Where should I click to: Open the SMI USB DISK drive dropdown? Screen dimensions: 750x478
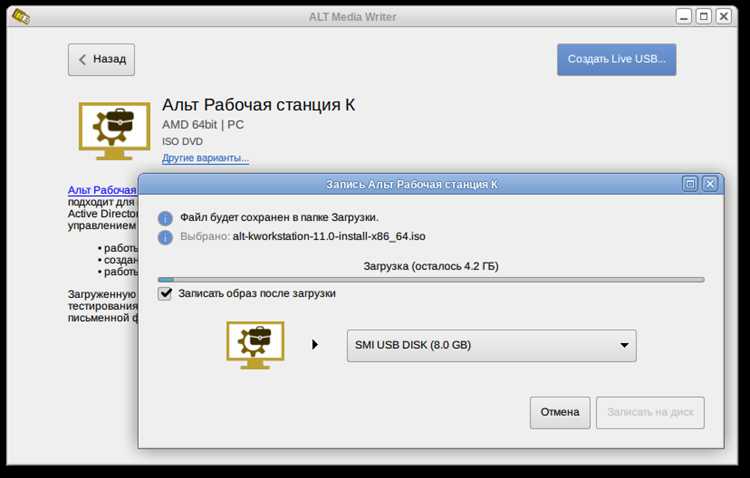491,345
